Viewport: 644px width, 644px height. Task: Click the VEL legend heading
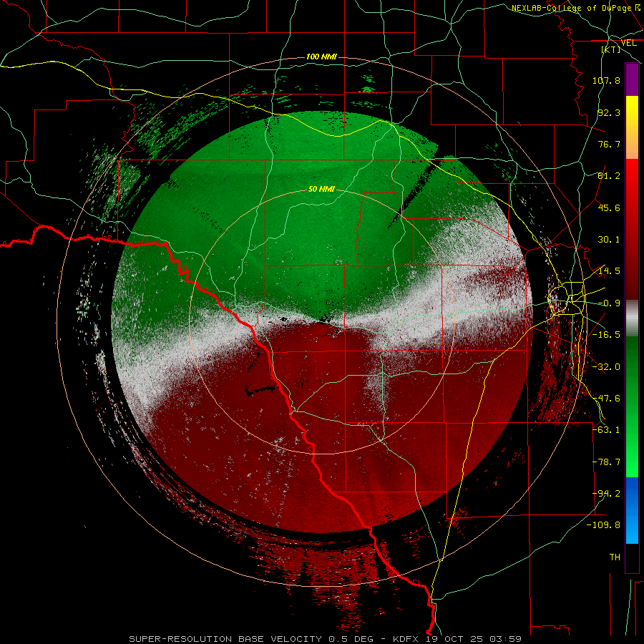coord(628,43)
